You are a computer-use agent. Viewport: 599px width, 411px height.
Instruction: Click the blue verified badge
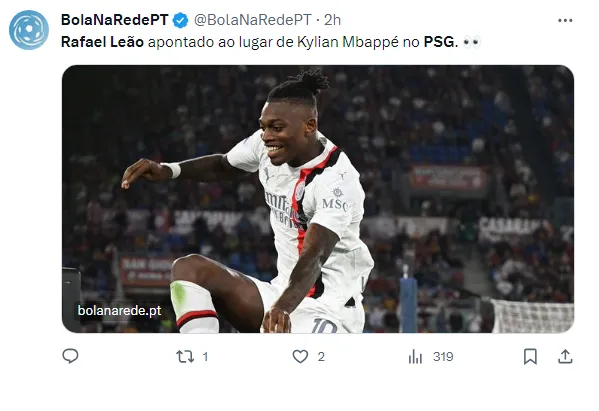pos(180,20)
